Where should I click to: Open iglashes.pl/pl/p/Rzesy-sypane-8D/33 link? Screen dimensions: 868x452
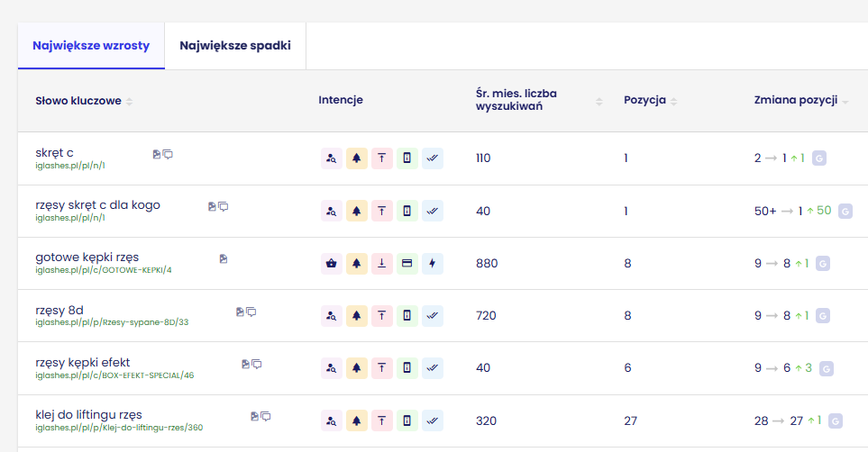pyautogui.click(x=112, y=321)
